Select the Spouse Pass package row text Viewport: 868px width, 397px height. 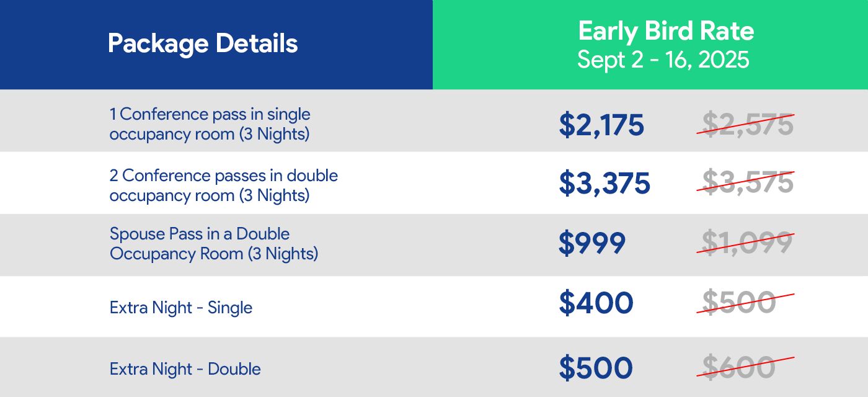[214, 244]
